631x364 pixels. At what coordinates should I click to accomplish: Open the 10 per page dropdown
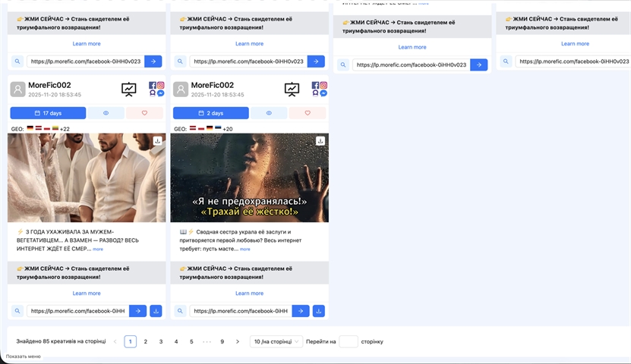click(x=276, y=342)
